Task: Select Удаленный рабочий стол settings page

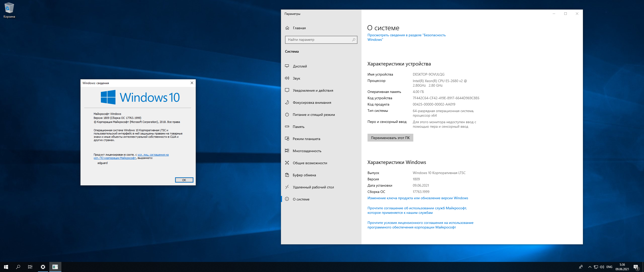Action: tap(321, 187)
